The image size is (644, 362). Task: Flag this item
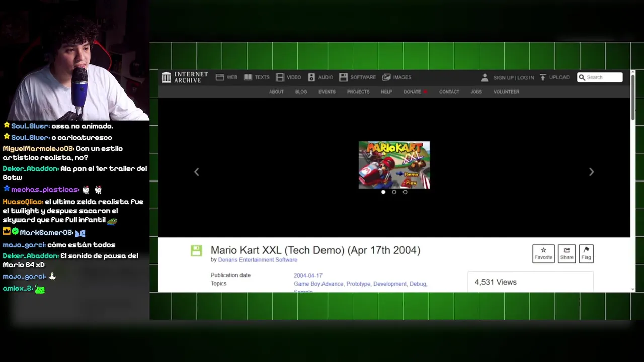(586, 253)
